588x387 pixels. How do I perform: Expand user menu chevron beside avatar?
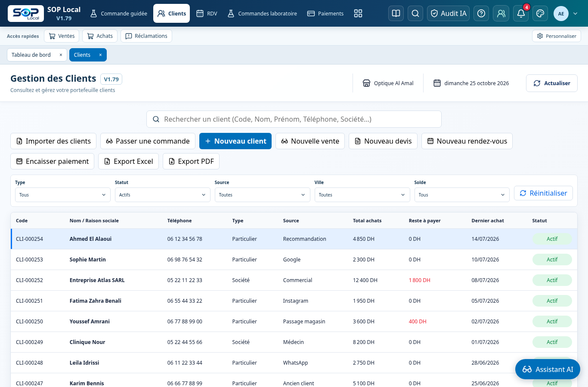point(576,14)
